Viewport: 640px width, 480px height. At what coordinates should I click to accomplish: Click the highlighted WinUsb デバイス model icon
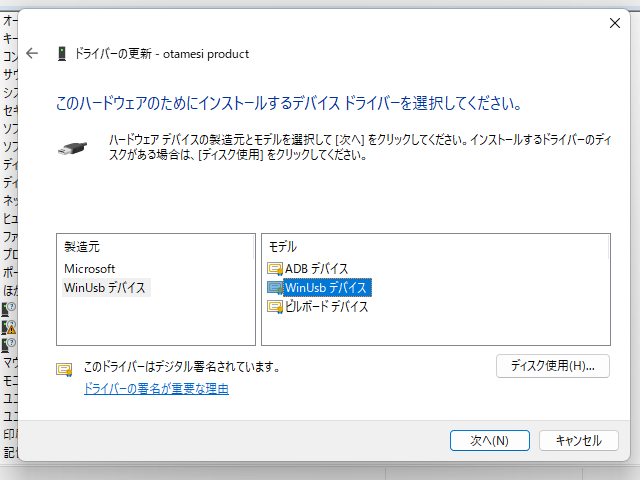(275, 288)
